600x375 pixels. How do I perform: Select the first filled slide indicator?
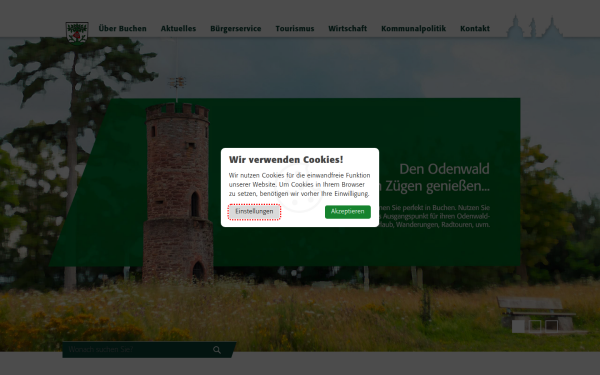518,326
